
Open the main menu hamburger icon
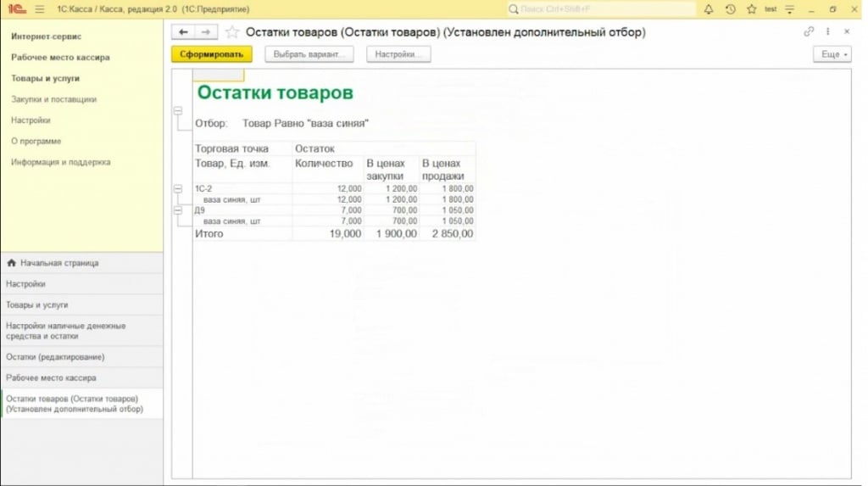coord(39,8)
